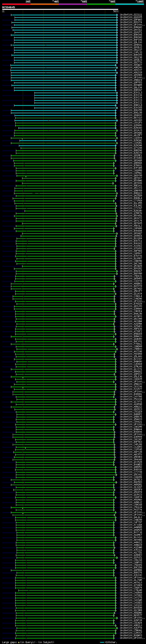Open hit UniRef100_Q40311

click(x=131, y=30)
